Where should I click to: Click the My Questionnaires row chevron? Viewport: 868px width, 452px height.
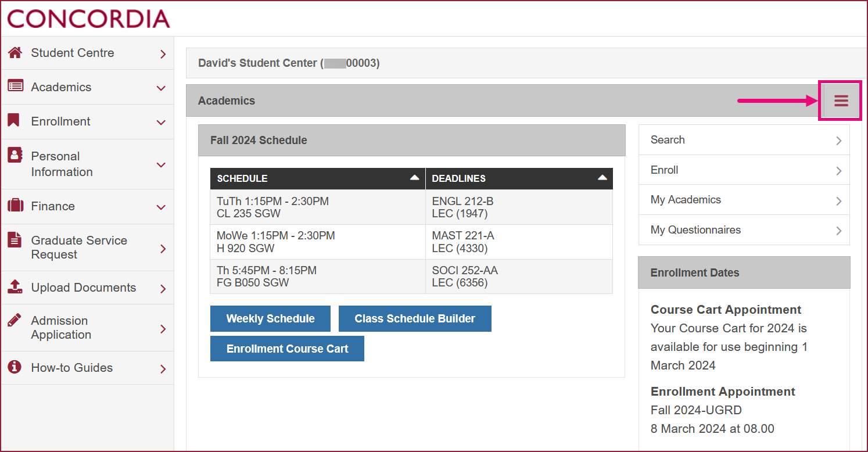pyautogui.click(x=838, y=231)
